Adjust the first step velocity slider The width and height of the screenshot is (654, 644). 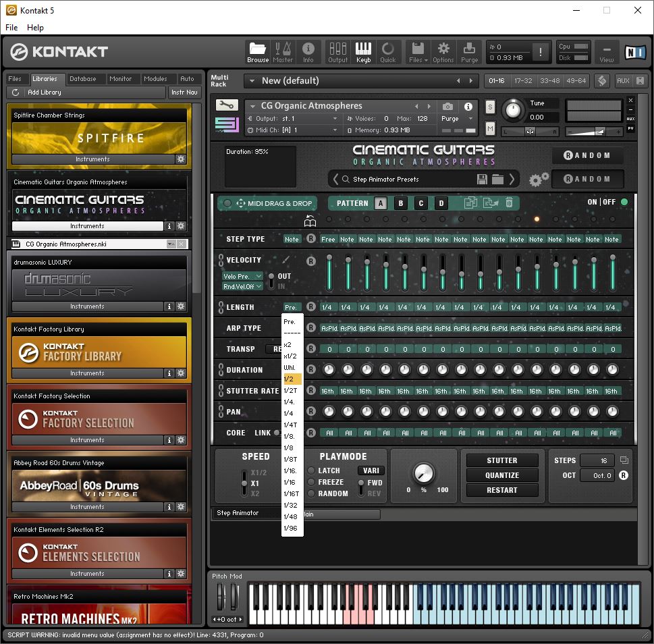click(x=329, y=273)
